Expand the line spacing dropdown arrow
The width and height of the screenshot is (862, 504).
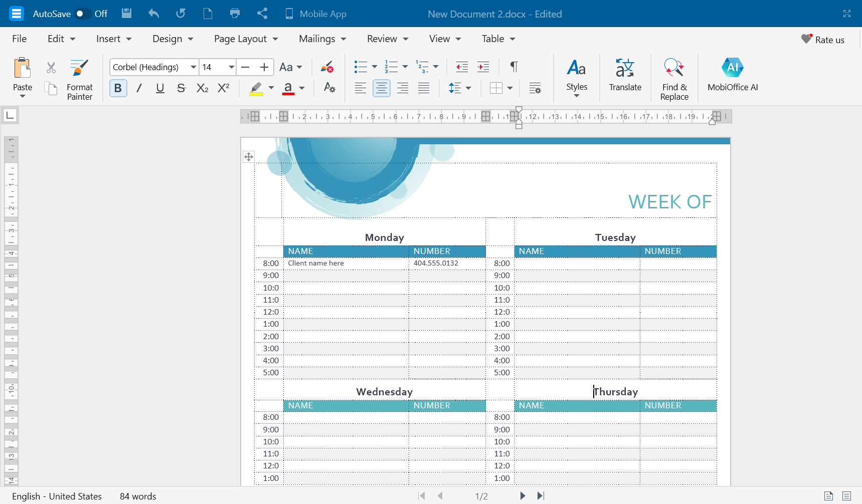coord(468,88)
